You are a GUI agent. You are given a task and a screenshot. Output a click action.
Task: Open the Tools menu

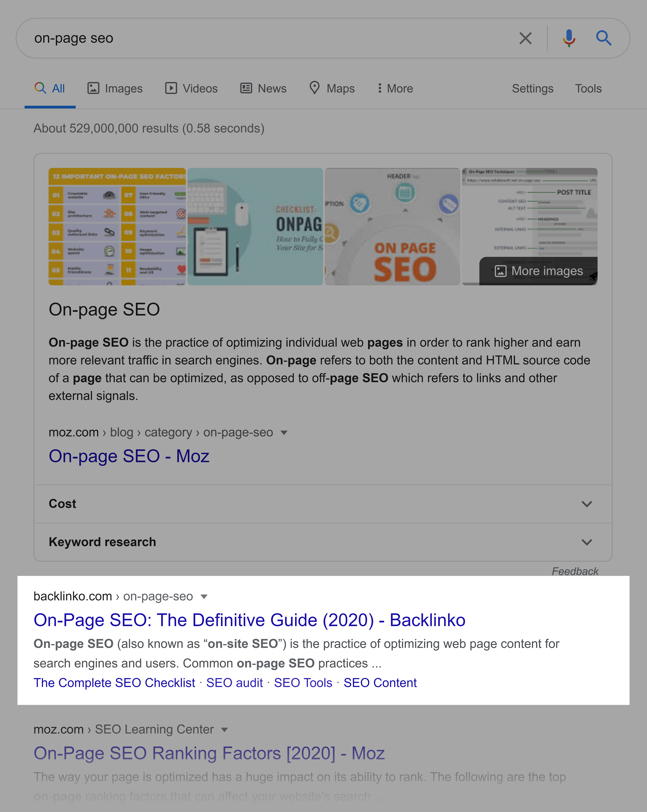tap(588, 89)
